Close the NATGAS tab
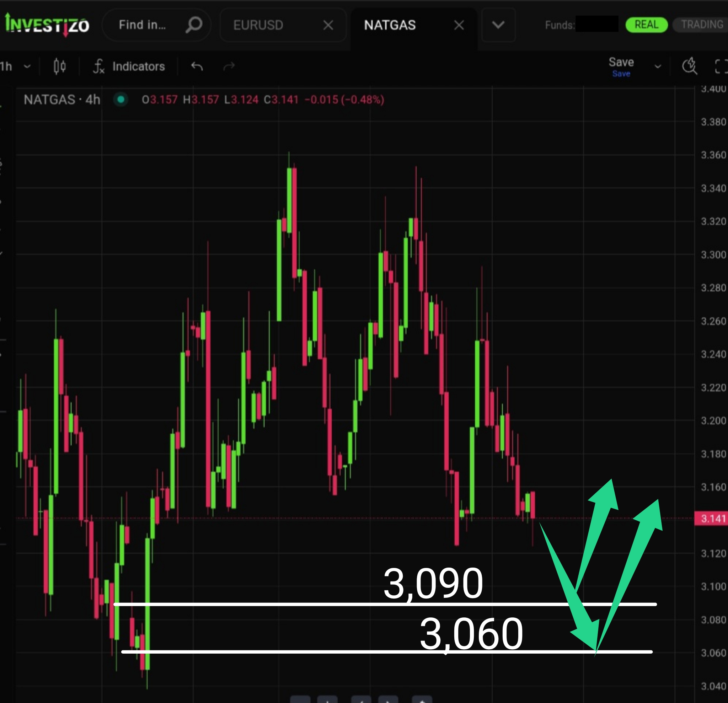The height and width of the screenshot is (703, 728). tap(459, 25)
